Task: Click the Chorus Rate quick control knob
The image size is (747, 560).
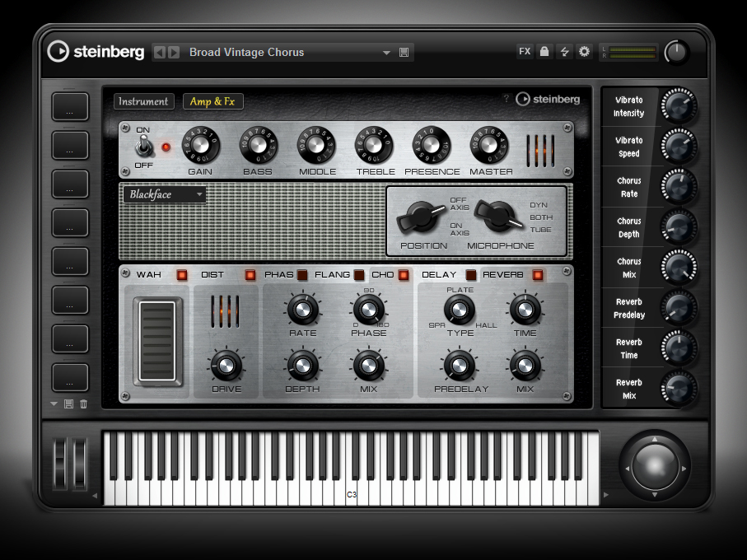Action: coord(679,187)
